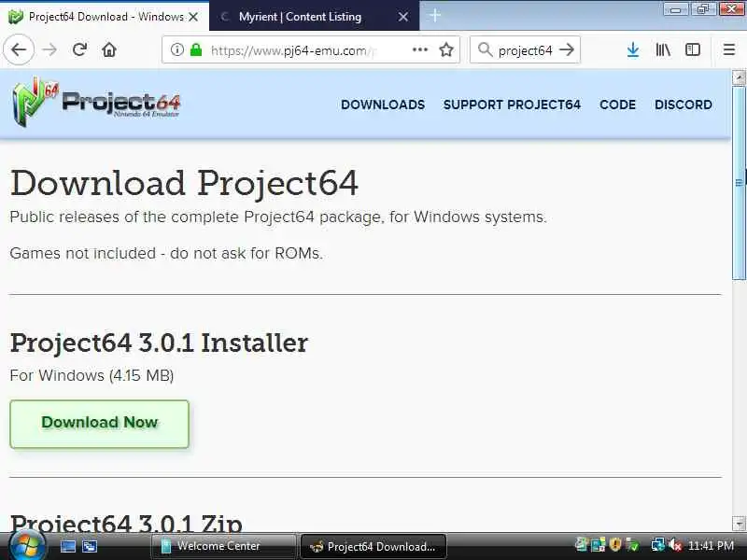This screenshot has height=560, width=747.
Task: Open CODE navigation link
Action: tap(617, 105)
